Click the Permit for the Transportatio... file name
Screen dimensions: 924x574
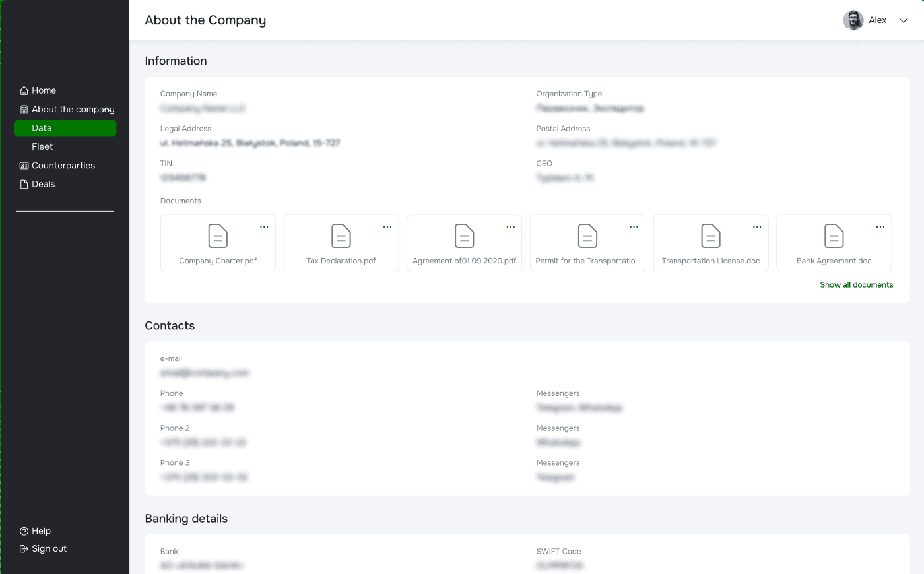[588, 261]
